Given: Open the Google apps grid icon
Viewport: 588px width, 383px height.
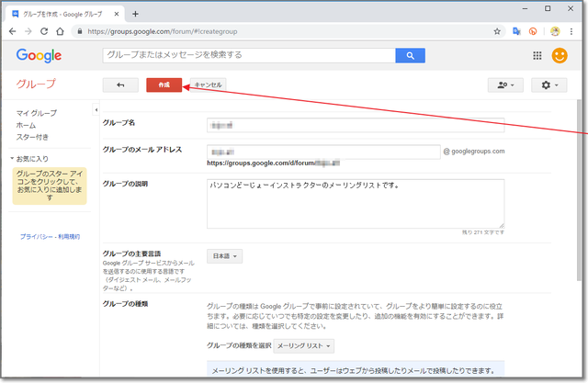Looking at the screenshot, I should click(x=537, y=56).
